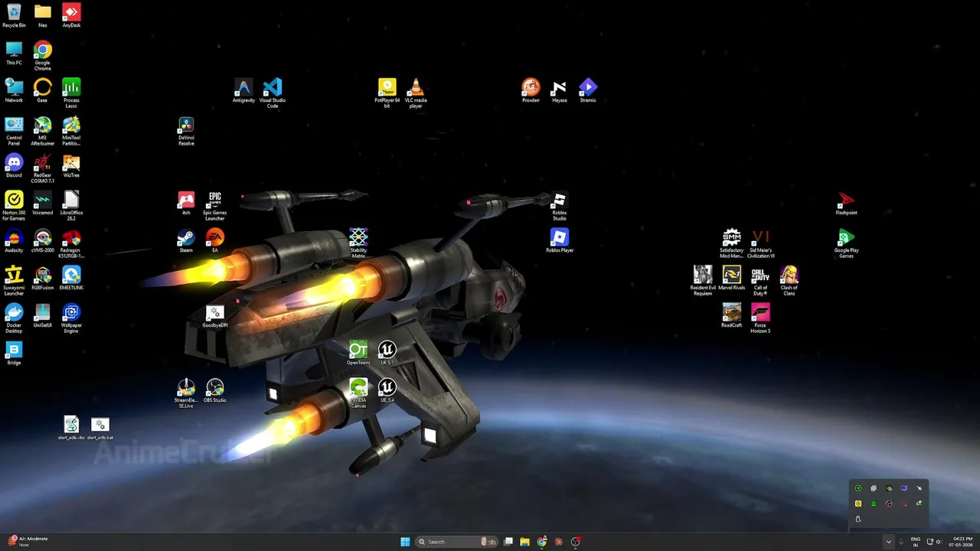Viewport: 980px width, 551px height.
Task: Select the Voicemod desktop shortcut
Action: click(x=42, y=203)
